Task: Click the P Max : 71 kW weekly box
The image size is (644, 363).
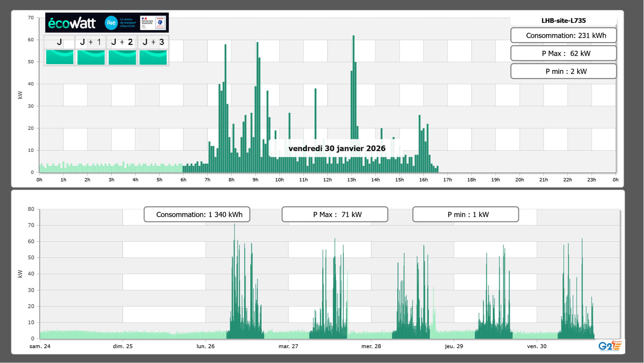Action: click(335, 214)
